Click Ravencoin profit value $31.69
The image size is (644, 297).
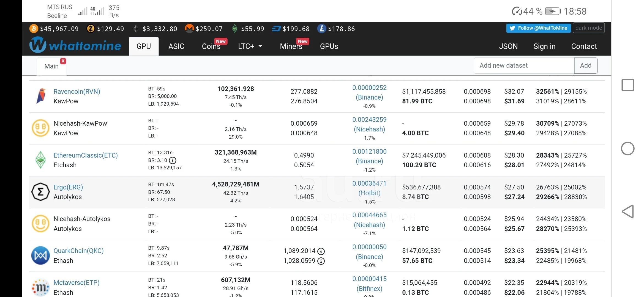tap(514, 101)
